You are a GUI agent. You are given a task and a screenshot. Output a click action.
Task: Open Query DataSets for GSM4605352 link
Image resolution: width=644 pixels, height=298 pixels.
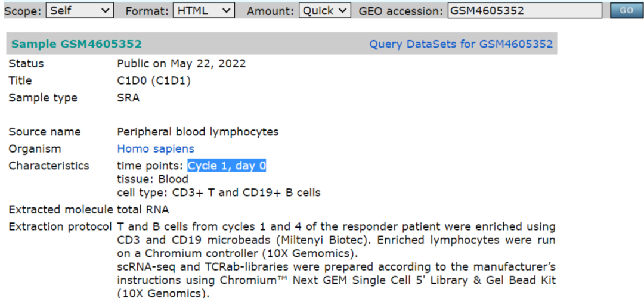460,44
